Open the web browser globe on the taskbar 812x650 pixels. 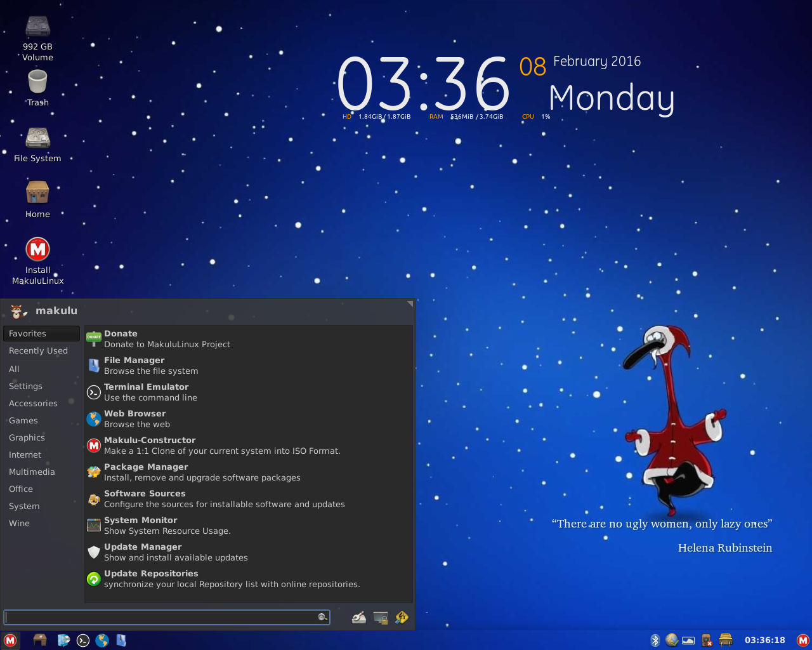pyautogui.click(x=102, y=640)
